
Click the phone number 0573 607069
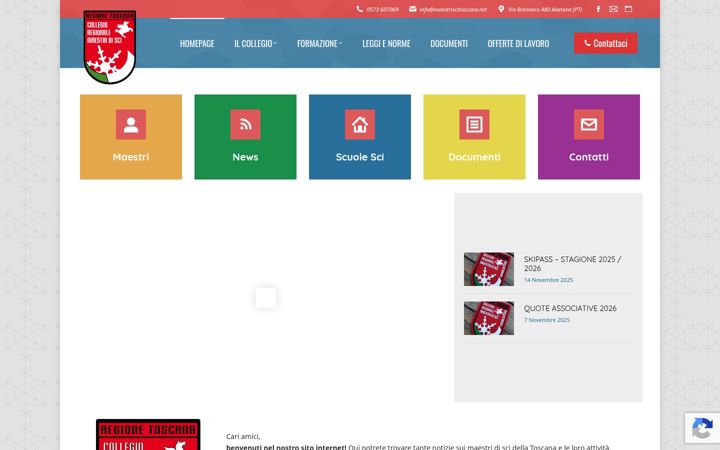pyautogui.click(x=382, y=9)
